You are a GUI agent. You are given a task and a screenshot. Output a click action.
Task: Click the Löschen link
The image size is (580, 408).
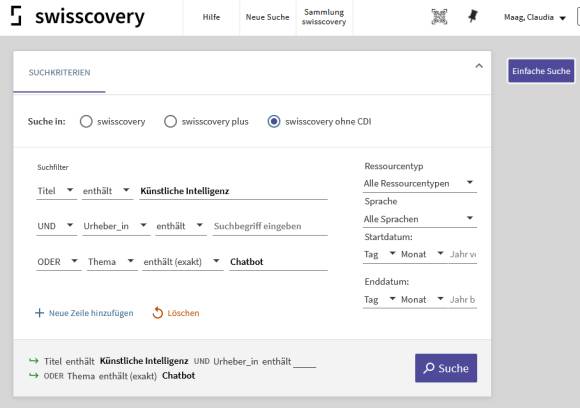tap(183, 313)
